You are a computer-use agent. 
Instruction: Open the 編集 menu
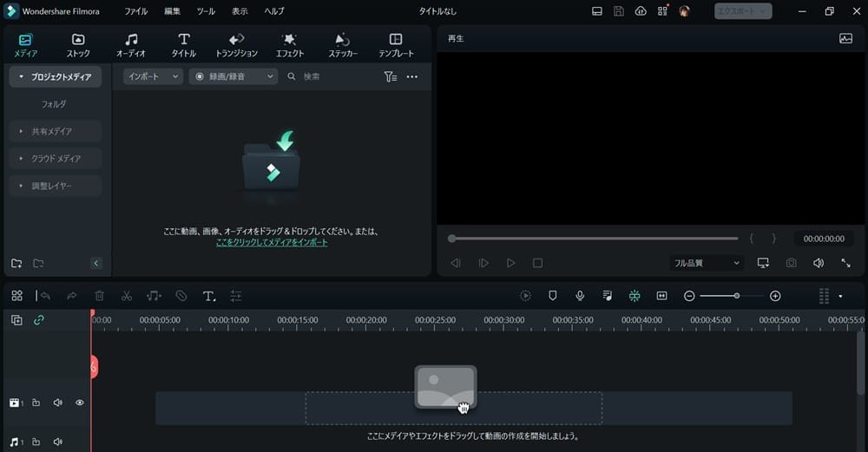pos(172,11)
